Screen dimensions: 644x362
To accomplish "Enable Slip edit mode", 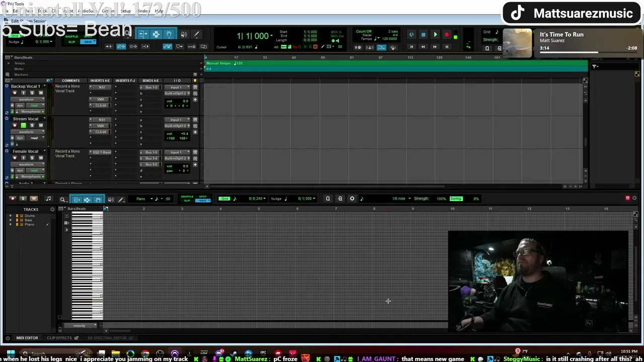I will (x=71, y=42).
